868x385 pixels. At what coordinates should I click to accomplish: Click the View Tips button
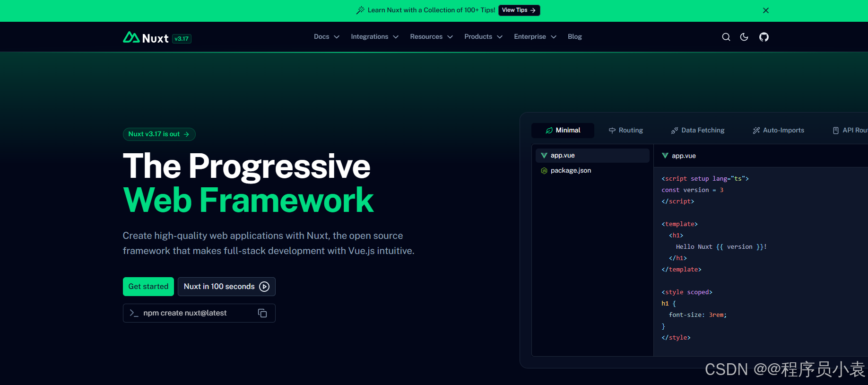tap(519, 10)
